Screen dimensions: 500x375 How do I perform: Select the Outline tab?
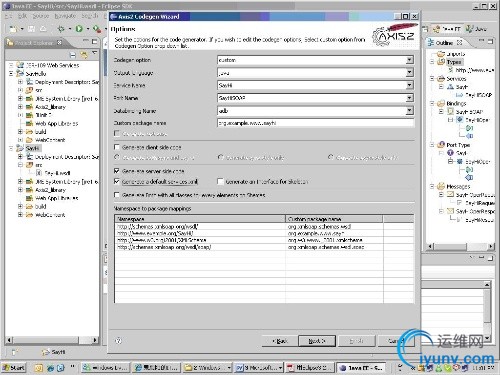point(445,43)
